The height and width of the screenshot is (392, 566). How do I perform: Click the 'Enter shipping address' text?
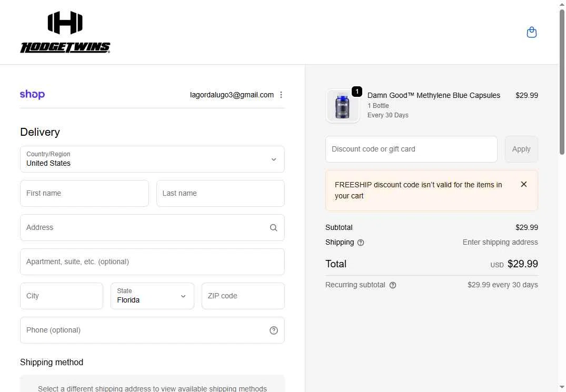coord(500,242)
